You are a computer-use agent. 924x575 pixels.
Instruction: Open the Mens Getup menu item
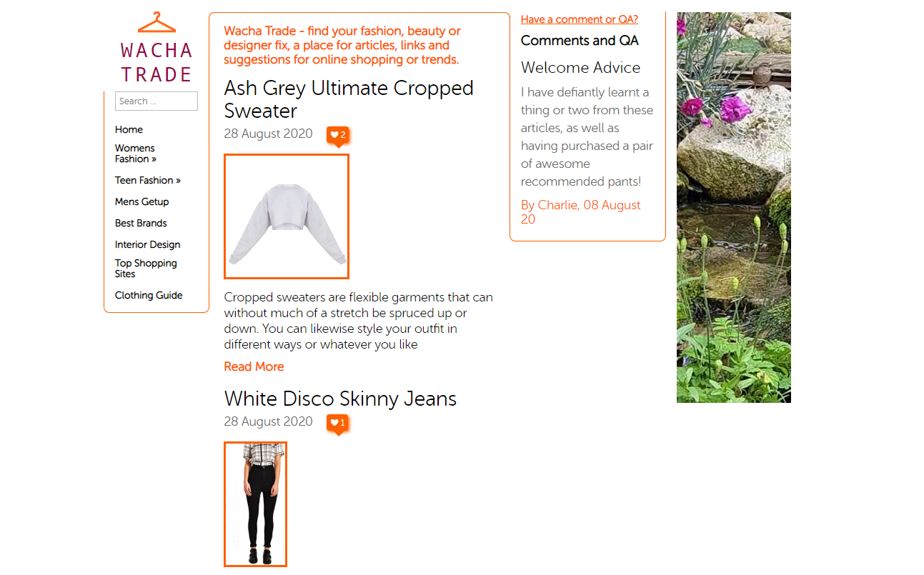pos(141,201)
